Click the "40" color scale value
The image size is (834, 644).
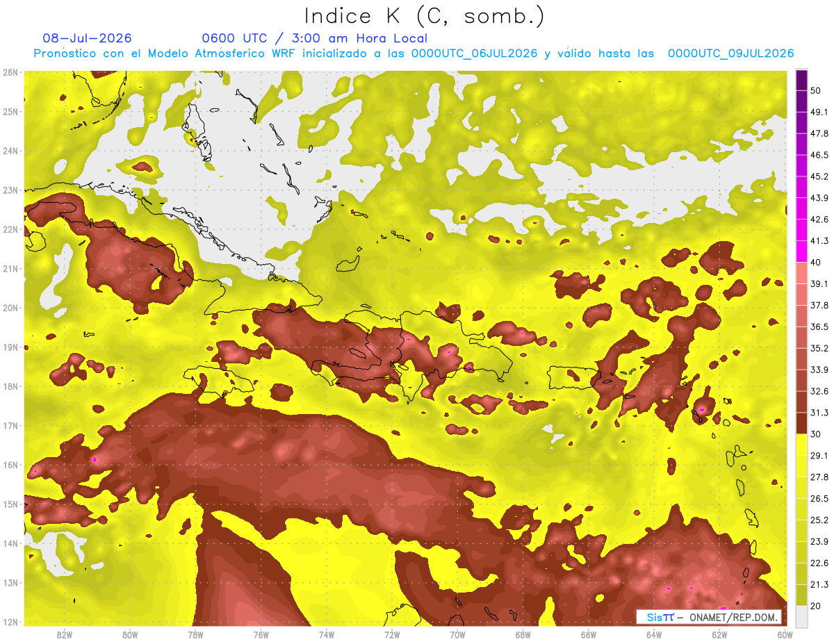coord(816,262)
